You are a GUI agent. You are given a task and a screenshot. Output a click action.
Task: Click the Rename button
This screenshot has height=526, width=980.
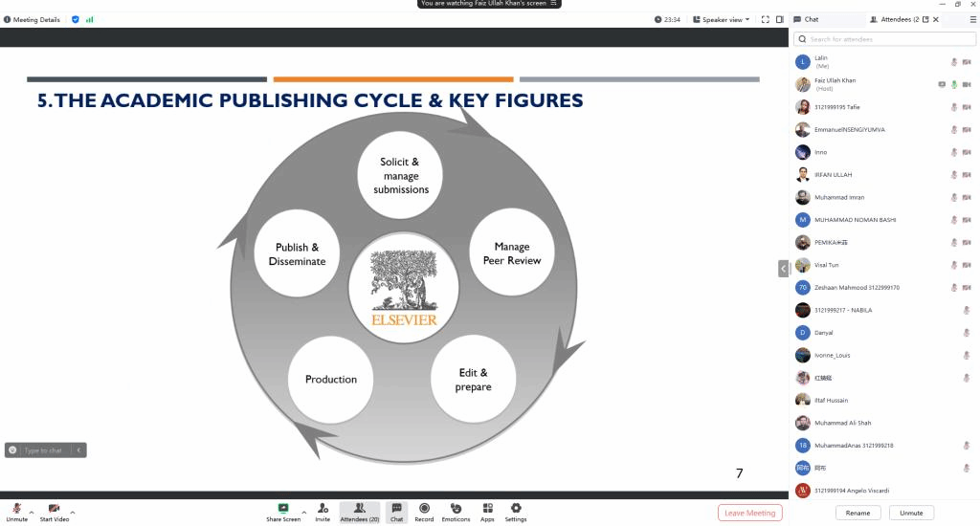[x=857, y=513]
